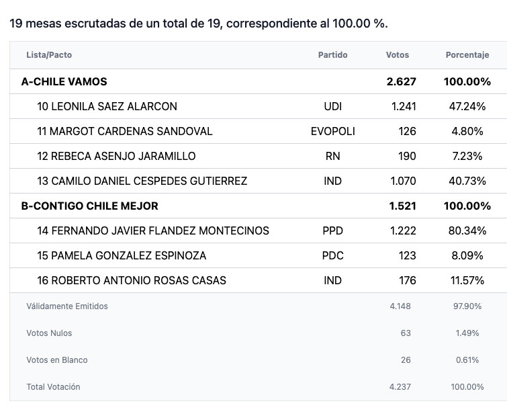Click the UDI party cell
507x420 pixels.
[332, 106]
